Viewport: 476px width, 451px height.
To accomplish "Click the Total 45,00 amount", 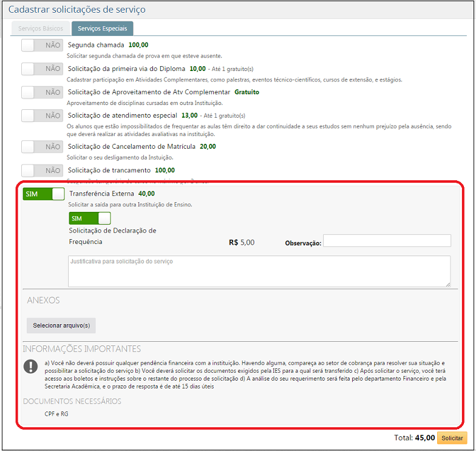I will (424, 438).
